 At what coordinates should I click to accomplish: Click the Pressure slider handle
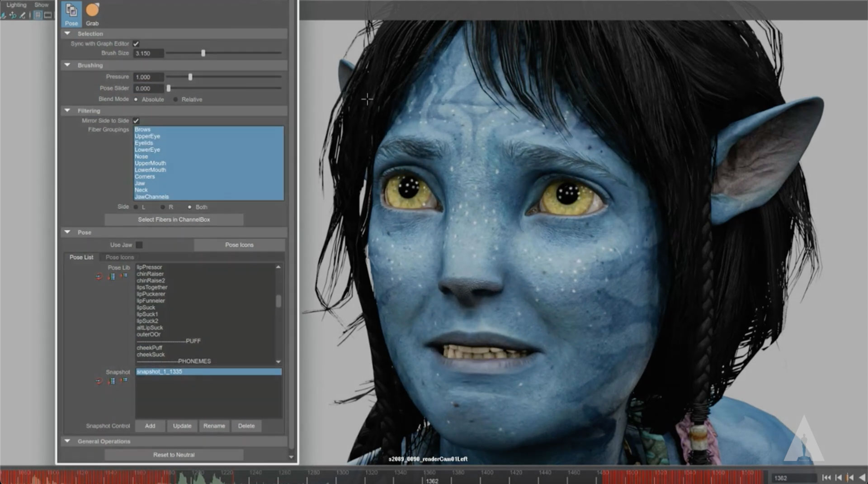(x=190, y=77)
